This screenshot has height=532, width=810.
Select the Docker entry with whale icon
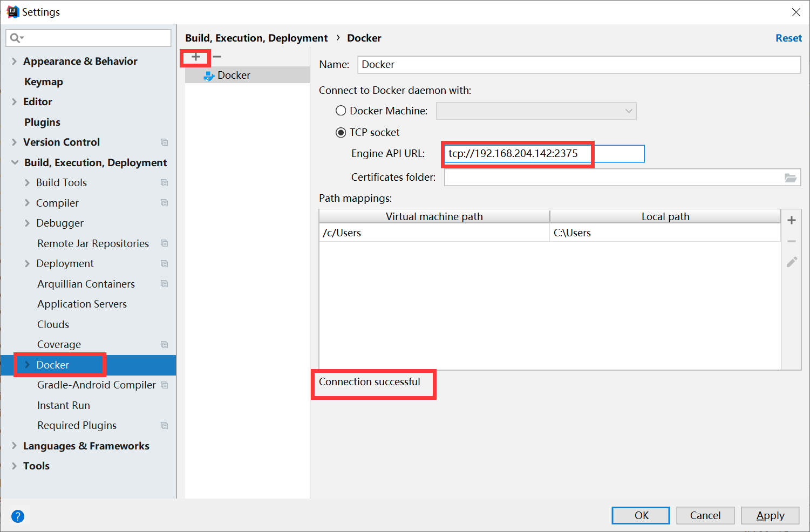[x=247, y=75]
